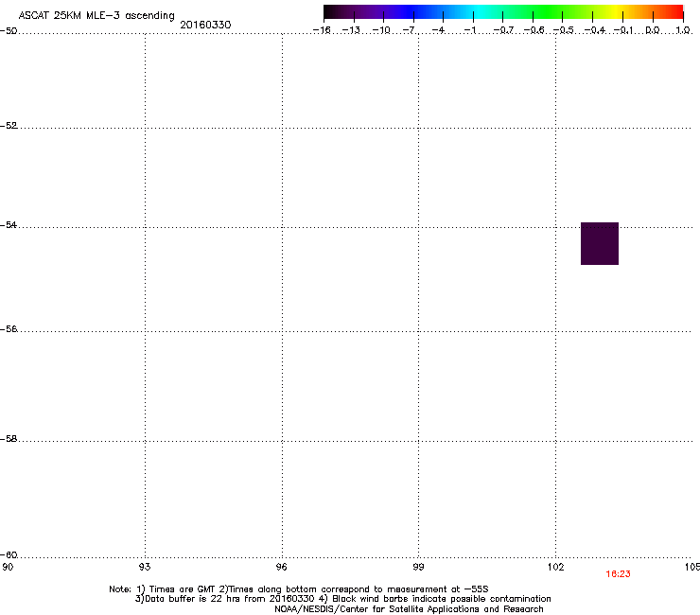Click the date label 20160330
Viewport: 700px width, 615px height.
coord(205,25)
